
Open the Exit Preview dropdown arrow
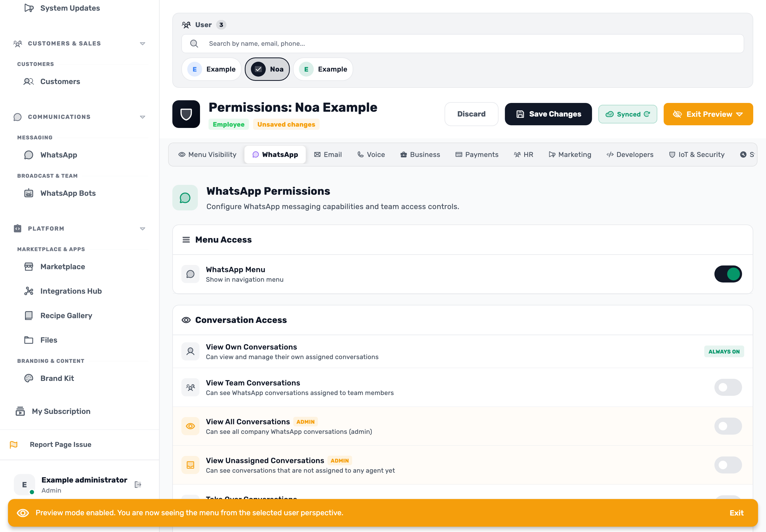(x=739, y=114)
